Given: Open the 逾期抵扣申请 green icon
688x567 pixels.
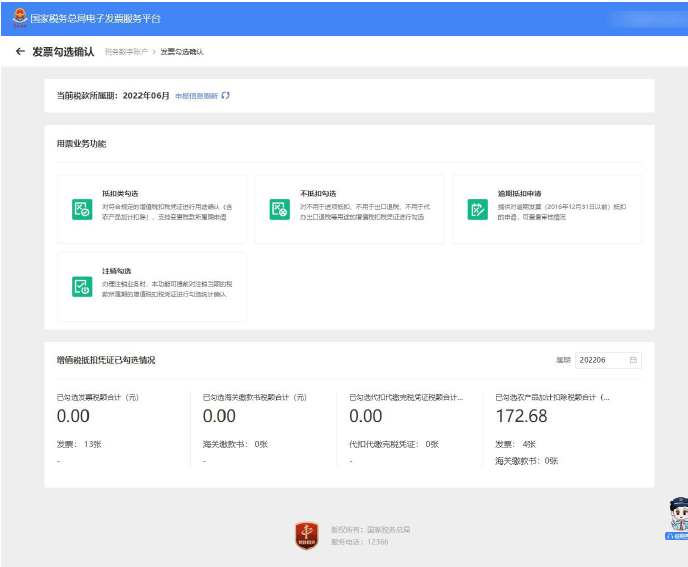Looking at the screenshot, I should coord(478,209).
